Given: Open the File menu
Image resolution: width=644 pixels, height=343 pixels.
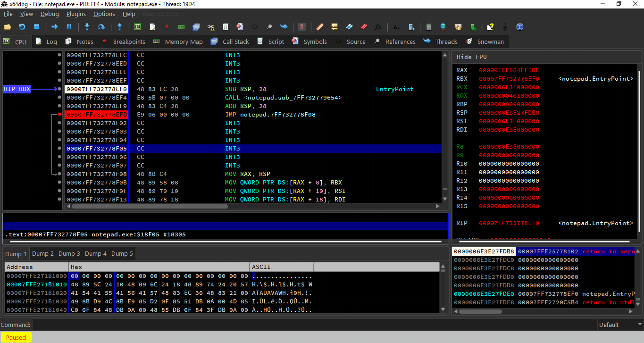Looking at the screenshot, I should coord(8,14).
